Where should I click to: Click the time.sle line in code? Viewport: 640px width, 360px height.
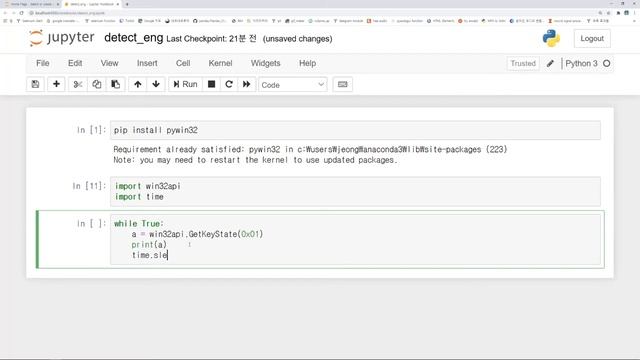(149, 255)
